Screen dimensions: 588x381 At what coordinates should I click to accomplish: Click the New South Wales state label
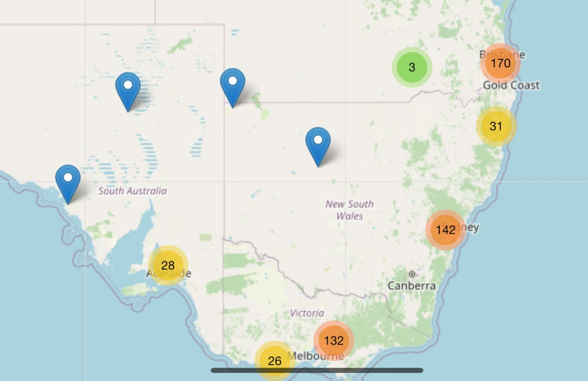point(349,210)
